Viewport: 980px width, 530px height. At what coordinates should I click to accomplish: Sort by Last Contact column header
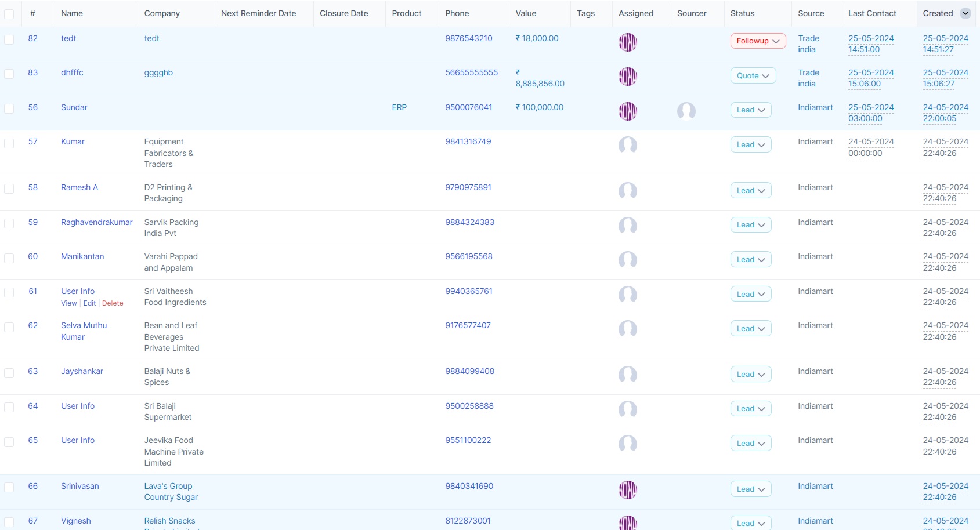(872, 13)
